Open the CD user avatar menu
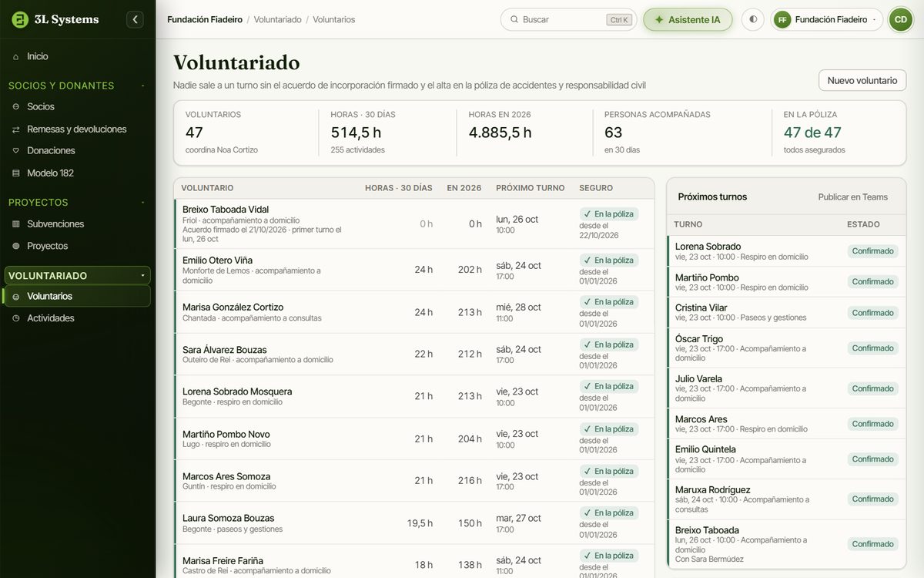 pos(900,19)
